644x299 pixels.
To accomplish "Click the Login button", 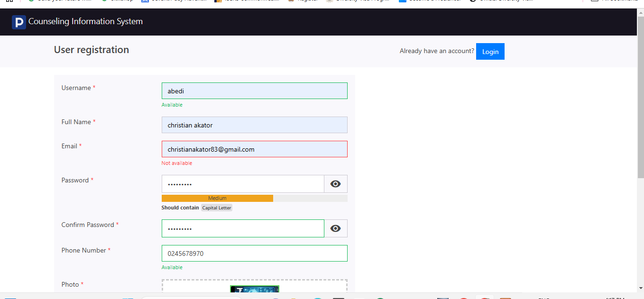I will tap(490, 52).
